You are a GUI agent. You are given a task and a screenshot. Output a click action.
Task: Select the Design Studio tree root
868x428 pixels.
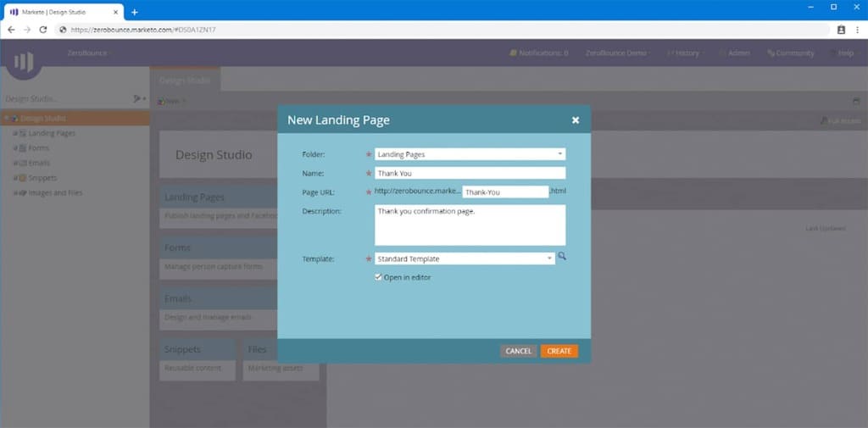click(75, 118)
